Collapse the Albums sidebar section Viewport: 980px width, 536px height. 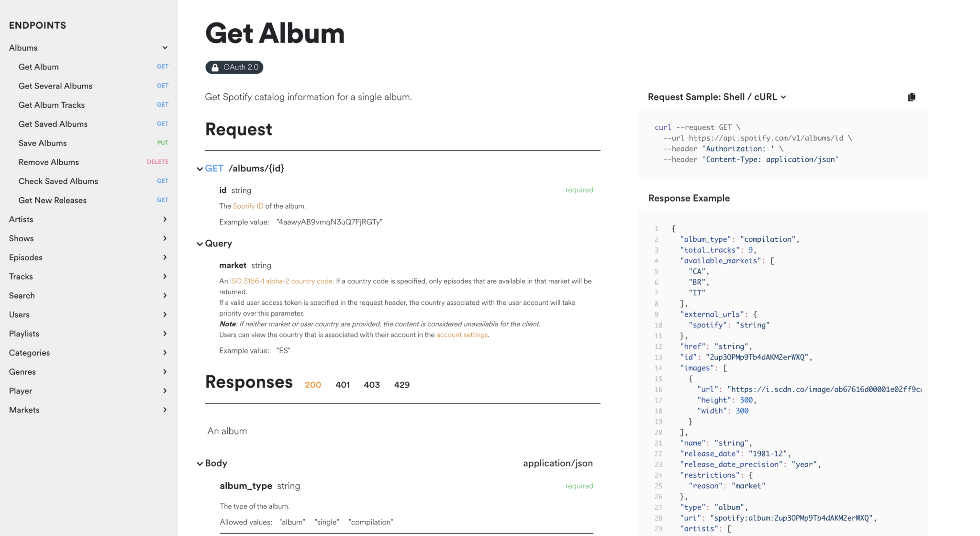point(165,48)
